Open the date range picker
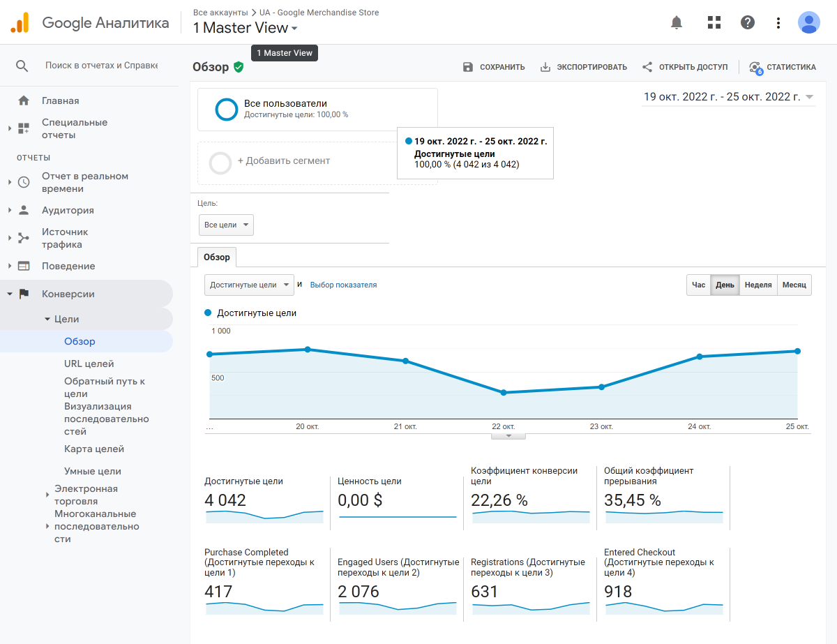This screenshot has height=644, width=837. (727, 97)
